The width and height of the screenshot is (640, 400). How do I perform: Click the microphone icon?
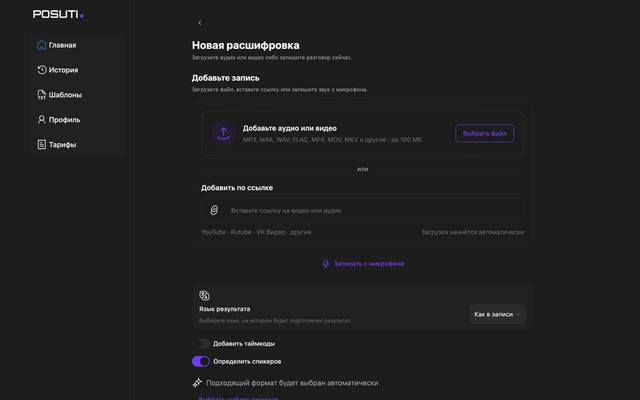325,264
